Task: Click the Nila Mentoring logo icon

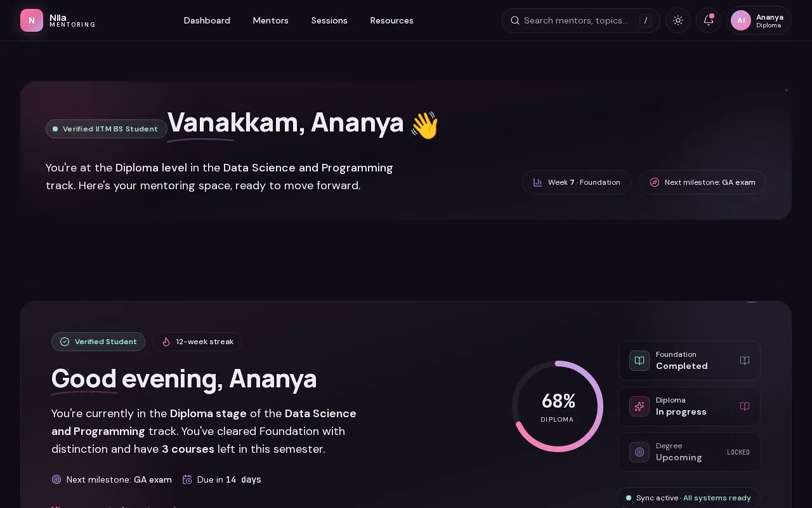Action: pos(32,20)
